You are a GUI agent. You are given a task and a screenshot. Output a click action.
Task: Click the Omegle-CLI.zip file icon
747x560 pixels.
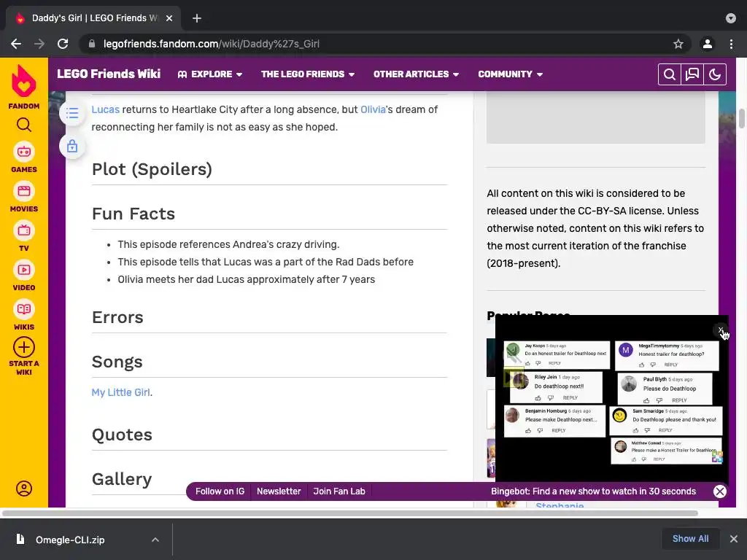point(20,539)
